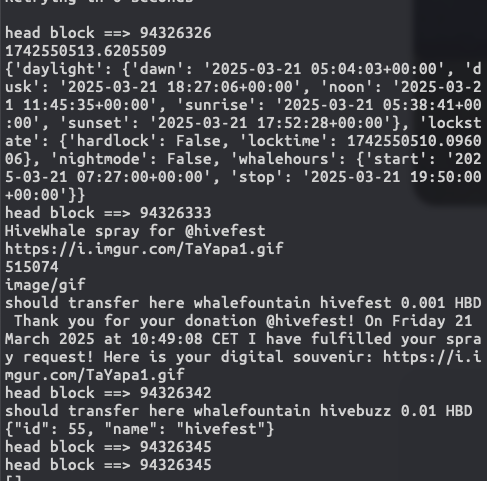Click the file size number 515074

click(x=32, y=267)
